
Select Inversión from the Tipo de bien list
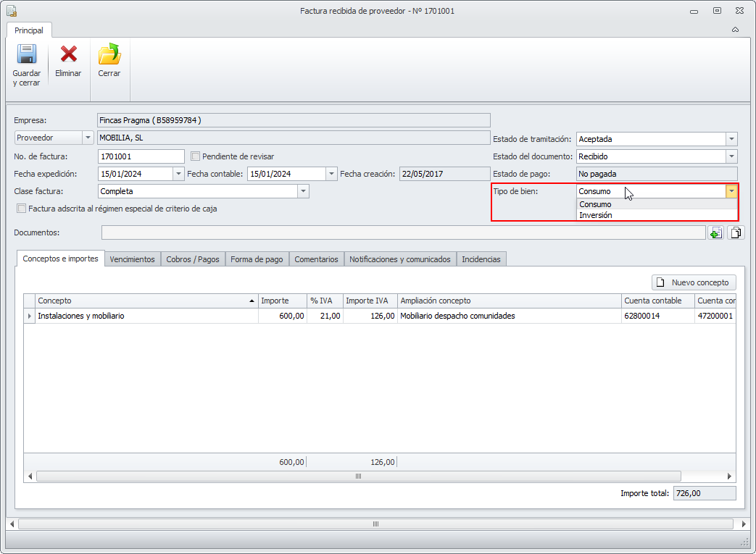596,215
